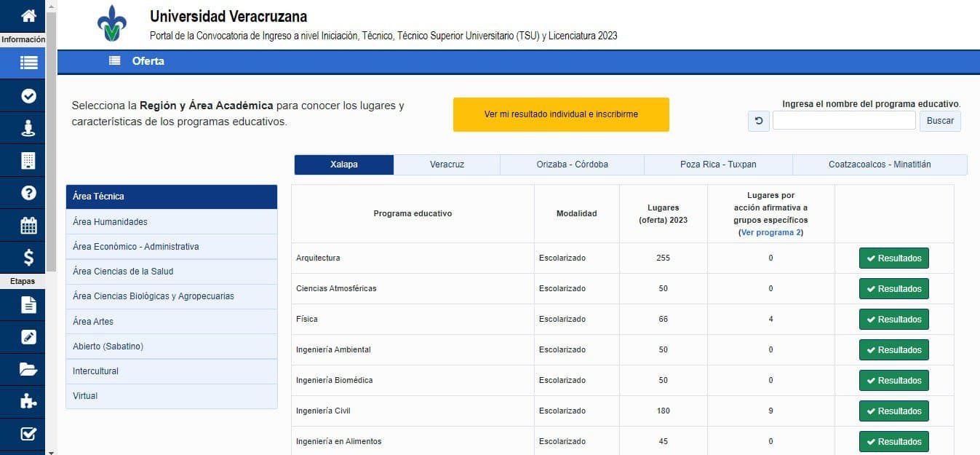980x455 pixels.
Task: Click the document file sidebar icon
Action: tap(28, 304)
